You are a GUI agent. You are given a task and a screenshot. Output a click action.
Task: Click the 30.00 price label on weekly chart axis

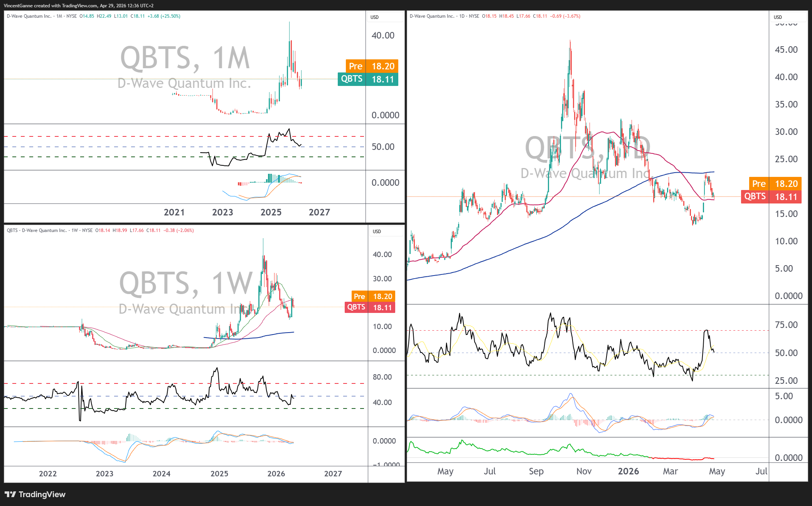click(382, 279)
